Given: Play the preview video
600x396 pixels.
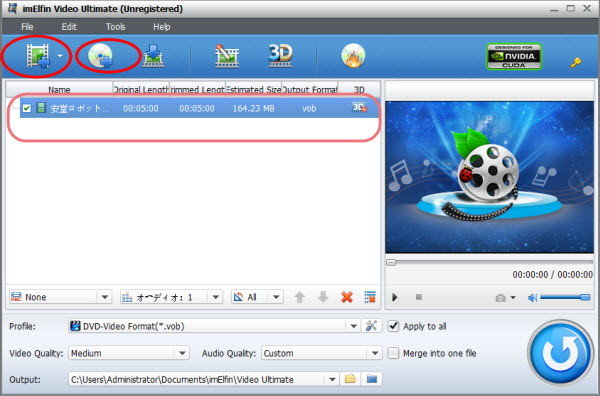Looking at the screenshot, I should (x=395, y=297).
